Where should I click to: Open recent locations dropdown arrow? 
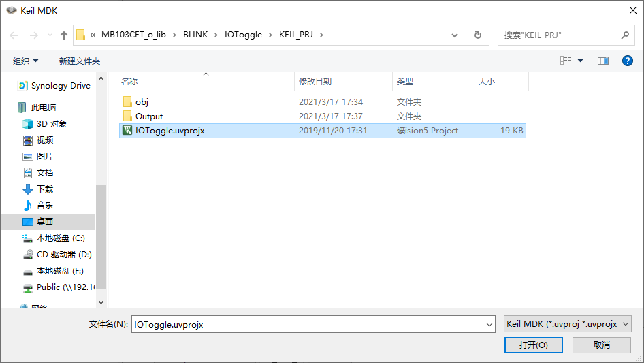50,35
